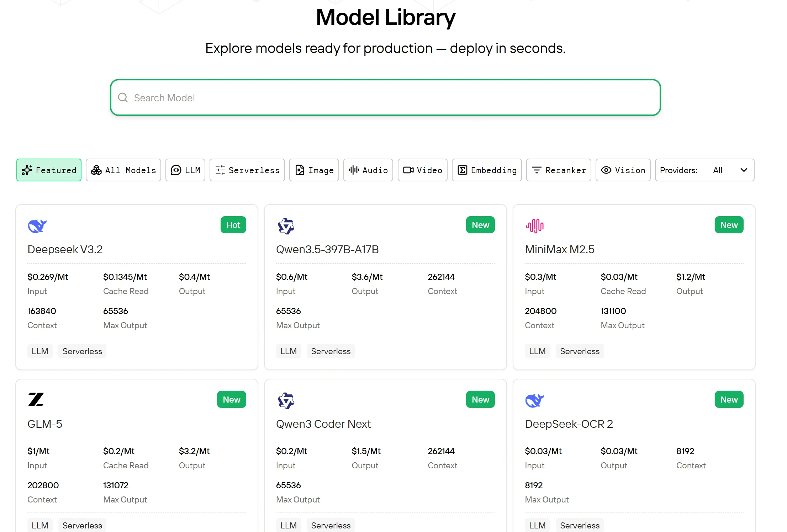Screen dimensions: 787x532
Task: Open the GLM-5 model title
Action: [45, 424]
